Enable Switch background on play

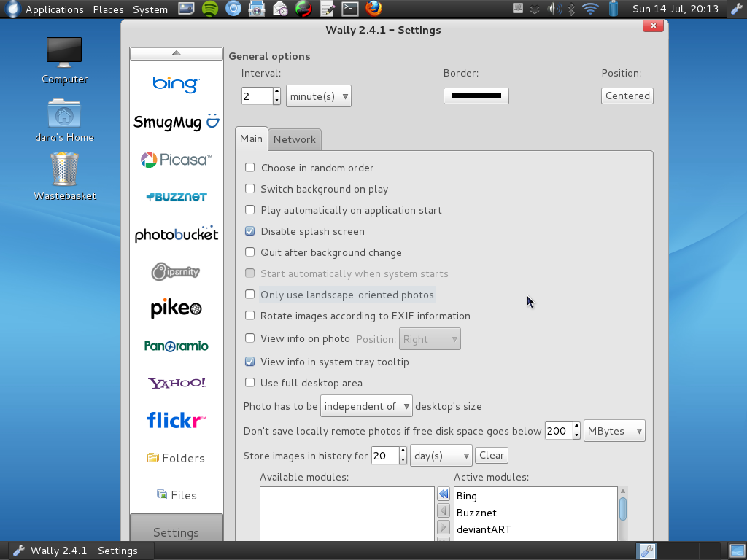(x=249, y=189)
